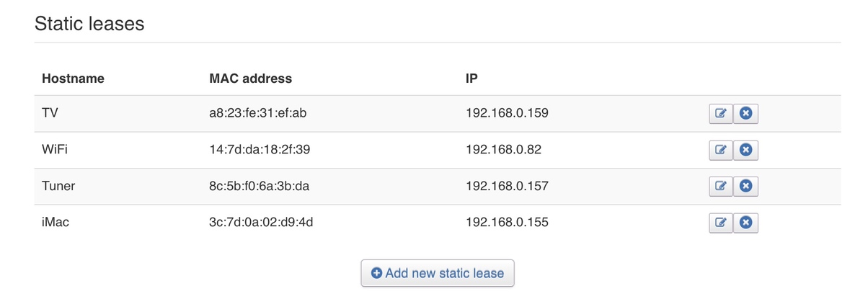868x299 pixels.
Task: Click IP address 192.168.0.155
Action: coord(507,222)
